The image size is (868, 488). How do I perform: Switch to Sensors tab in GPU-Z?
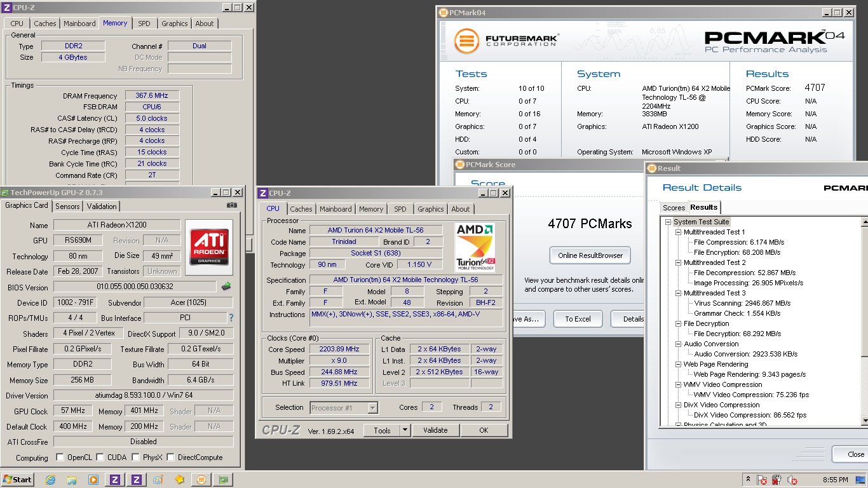(x=67, y=207)
